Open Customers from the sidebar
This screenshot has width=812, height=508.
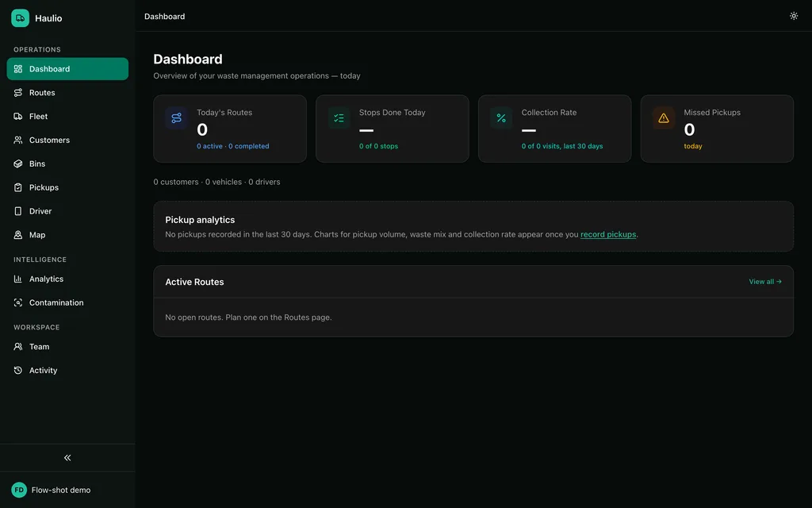click(x=67, y=140)
